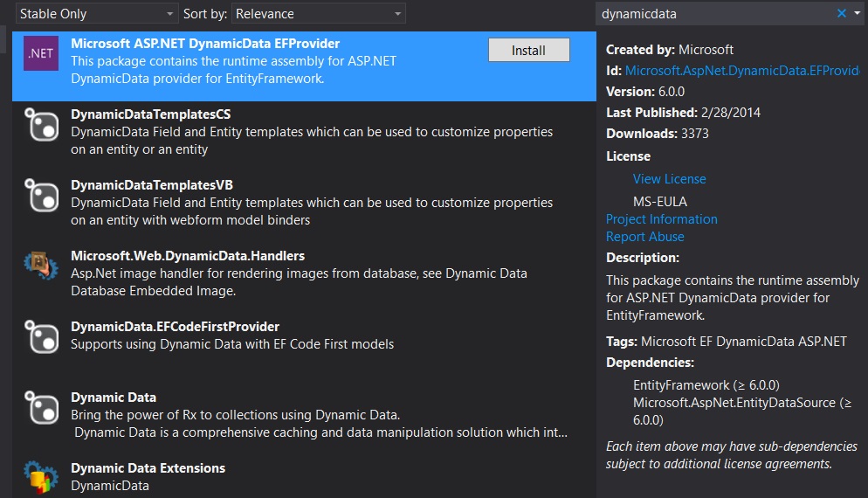
Task: Click the Microsoft.Web.DynamicData.Handlers package icon
Action: [x=41, y=266]
